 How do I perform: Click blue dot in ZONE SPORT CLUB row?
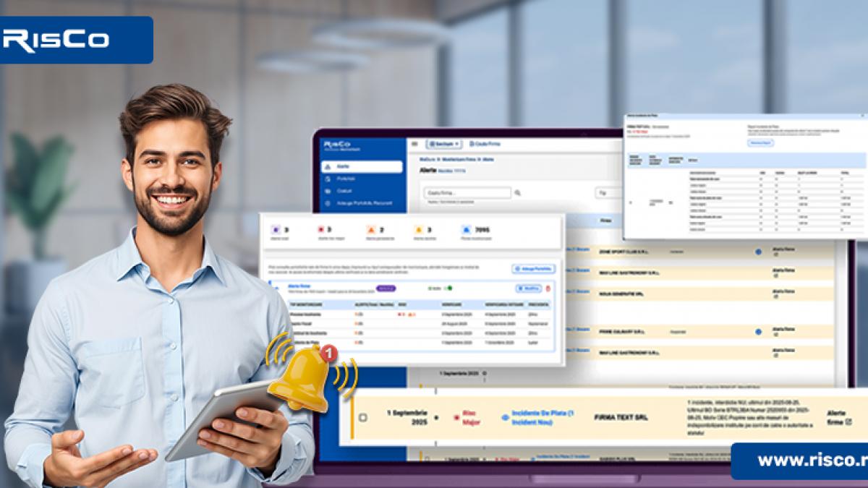(x=758, y=252)
